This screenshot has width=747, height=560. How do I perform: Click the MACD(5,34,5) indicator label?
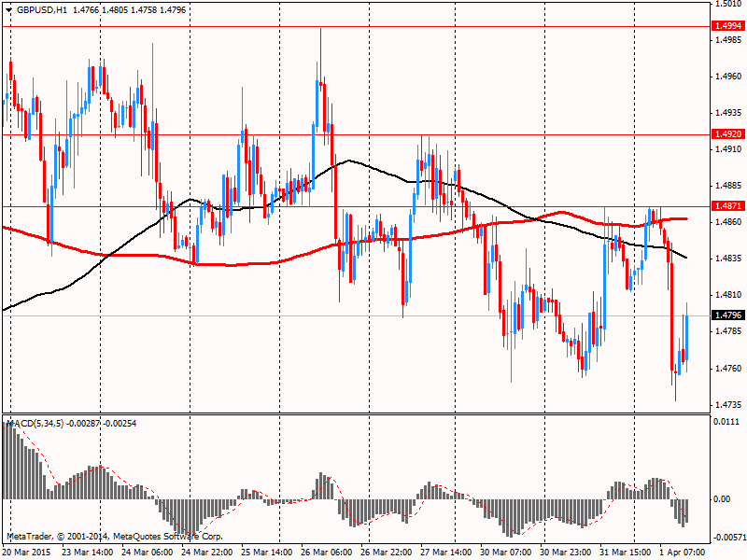click(x=37, y=424)
